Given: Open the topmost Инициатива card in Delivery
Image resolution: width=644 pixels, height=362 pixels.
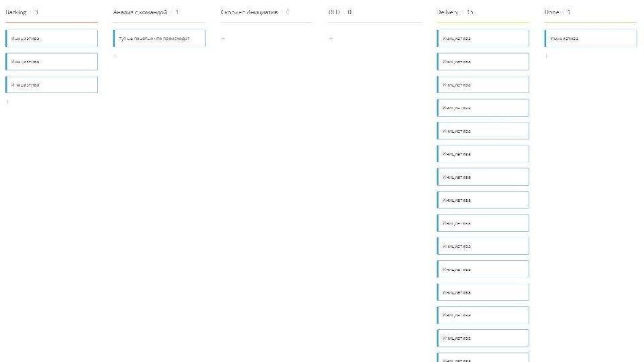Looking at the screenshot, I should click(x=483, y=39).
